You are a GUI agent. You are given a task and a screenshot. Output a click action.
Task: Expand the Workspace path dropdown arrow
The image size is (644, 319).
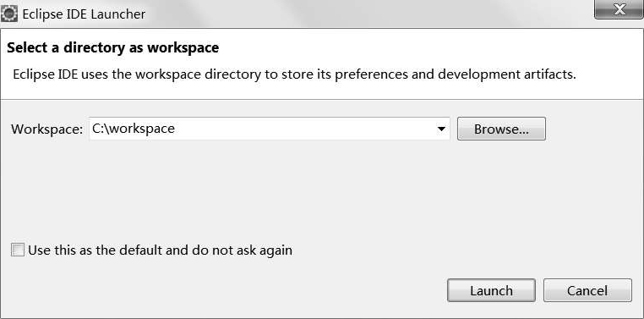point(441,129)
